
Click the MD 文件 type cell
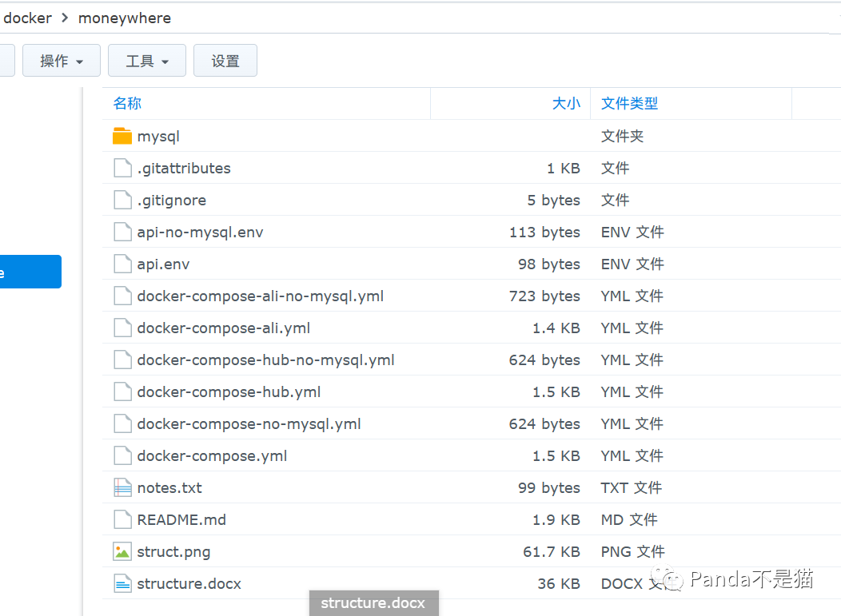(x=629, y=519)
